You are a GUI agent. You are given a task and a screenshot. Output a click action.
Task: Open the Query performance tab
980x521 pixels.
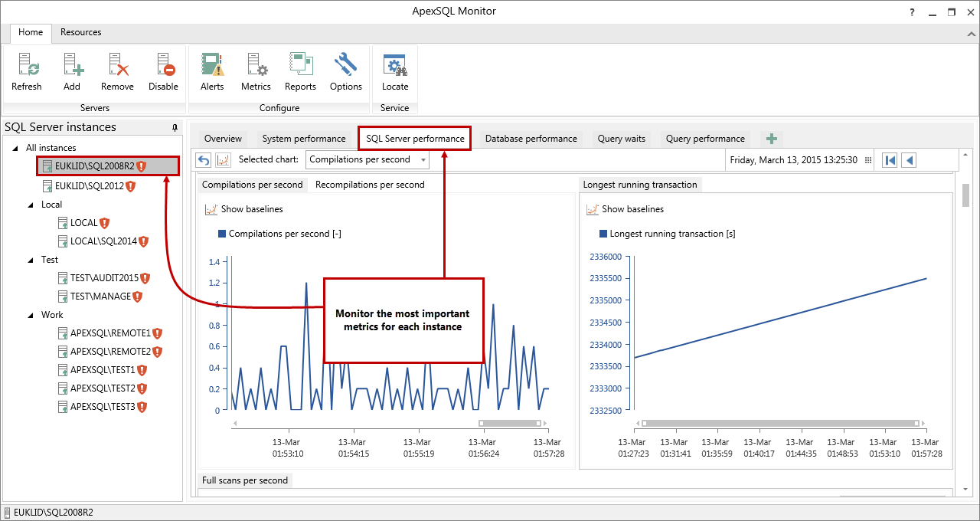click(x=705, y=139)
